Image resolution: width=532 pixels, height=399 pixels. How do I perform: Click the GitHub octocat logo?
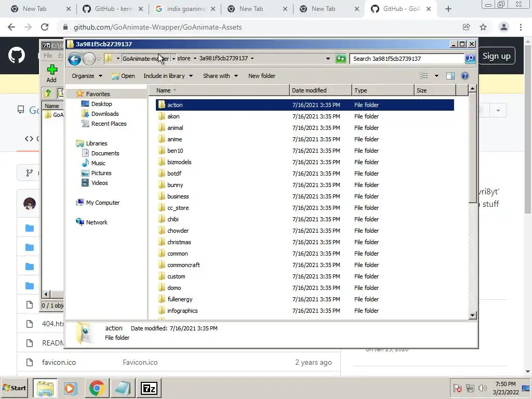[16, 55]
